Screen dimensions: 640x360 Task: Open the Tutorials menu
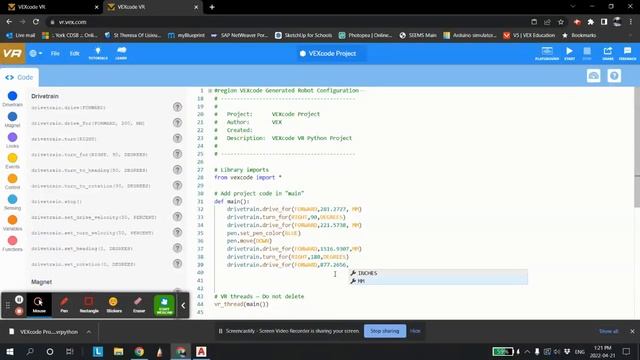98,53
